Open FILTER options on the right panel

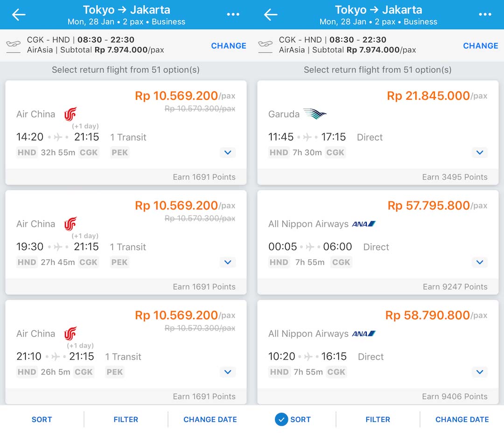point(378,419)
